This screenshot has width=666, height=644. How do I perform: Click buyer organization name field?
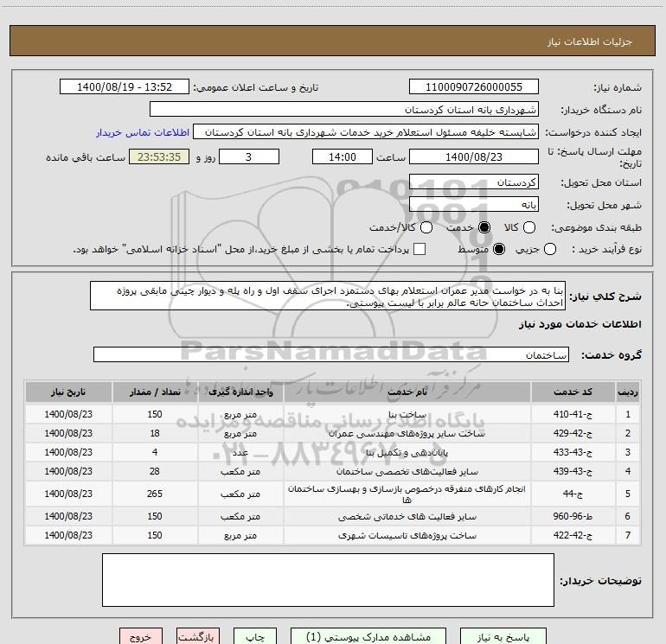(x=344, y=110)
